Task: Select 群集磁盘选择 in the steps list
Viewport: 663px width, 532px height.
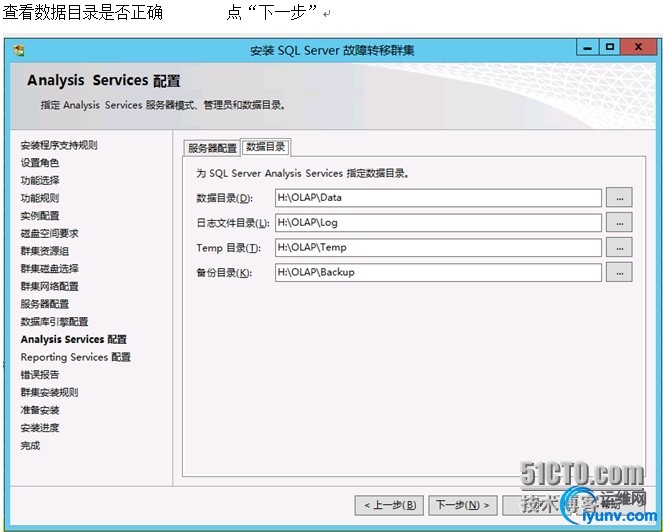Action: coord(49,269)
